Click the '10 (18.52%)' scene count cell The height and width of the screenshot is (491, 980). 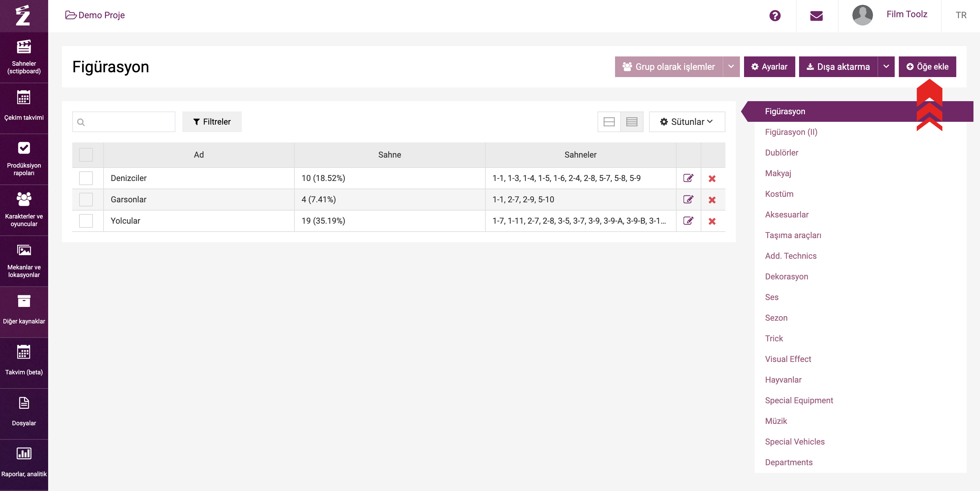(390, 178)
